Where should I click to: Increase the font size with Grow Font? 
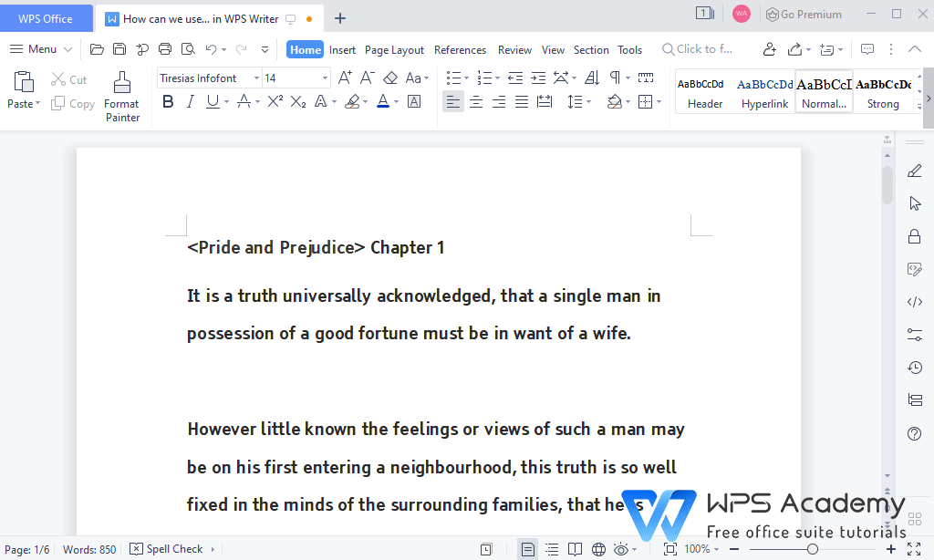[345, 77]
